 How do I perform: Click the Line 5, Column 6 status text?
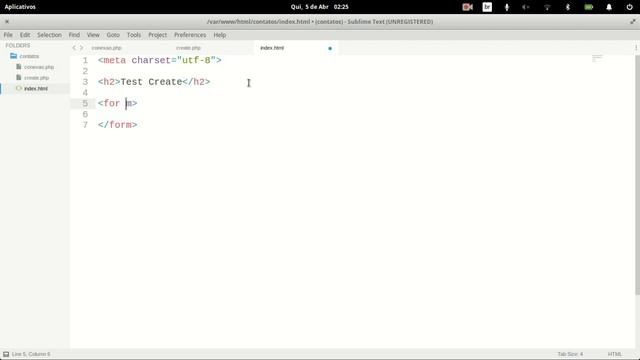[31, 354]
